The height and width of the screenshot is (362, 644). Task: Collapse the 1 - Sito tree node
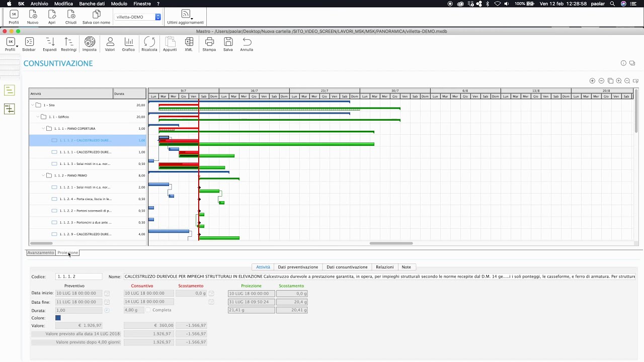pyautogui.click(x=33, y=105)
